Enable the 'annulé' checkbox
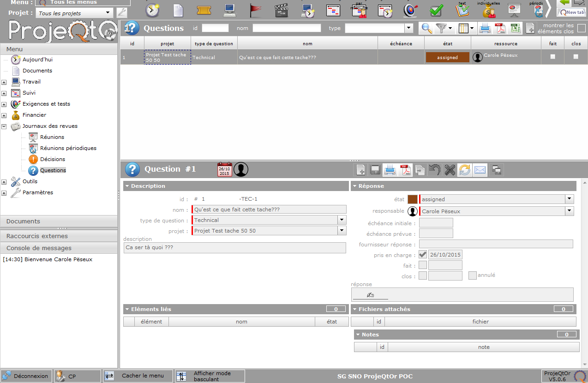The height and width of the screenshot is (383, 588). click(x=473, y=275)
